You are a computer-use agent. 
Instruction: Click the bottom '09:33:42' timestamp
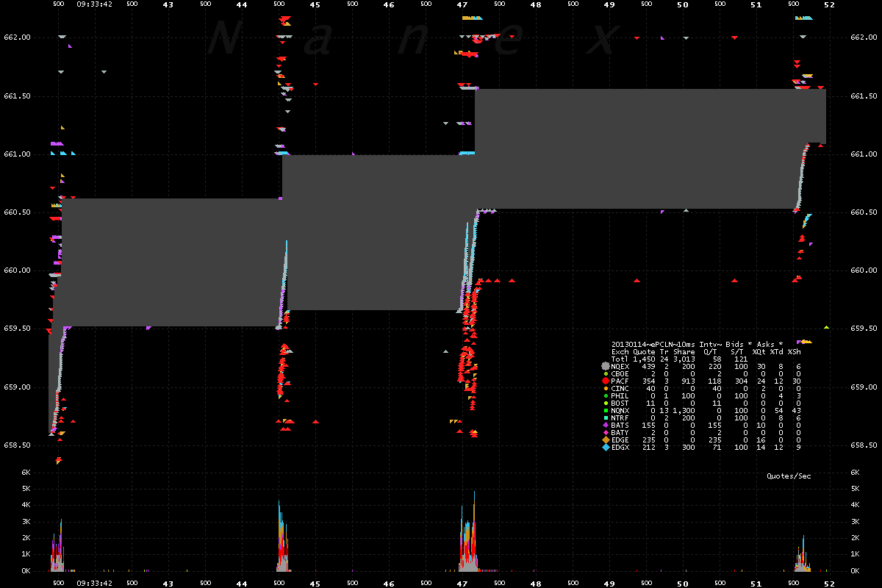[94, 582]
